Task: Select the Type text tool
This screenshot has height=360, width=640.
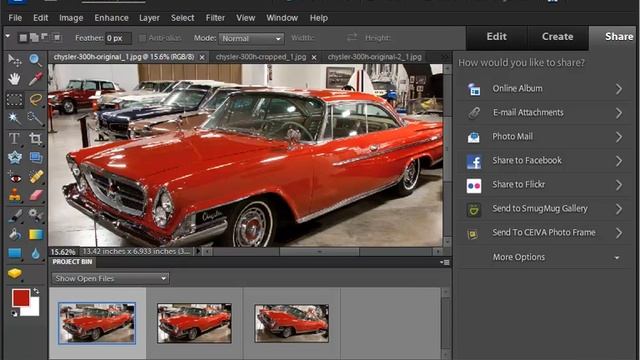Action: point(14,138)
